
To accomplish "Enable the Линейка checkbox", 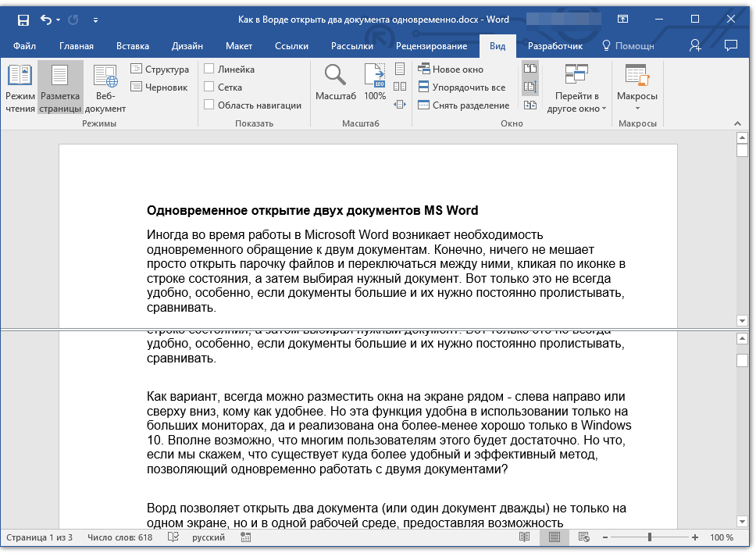I will (209, 70).
